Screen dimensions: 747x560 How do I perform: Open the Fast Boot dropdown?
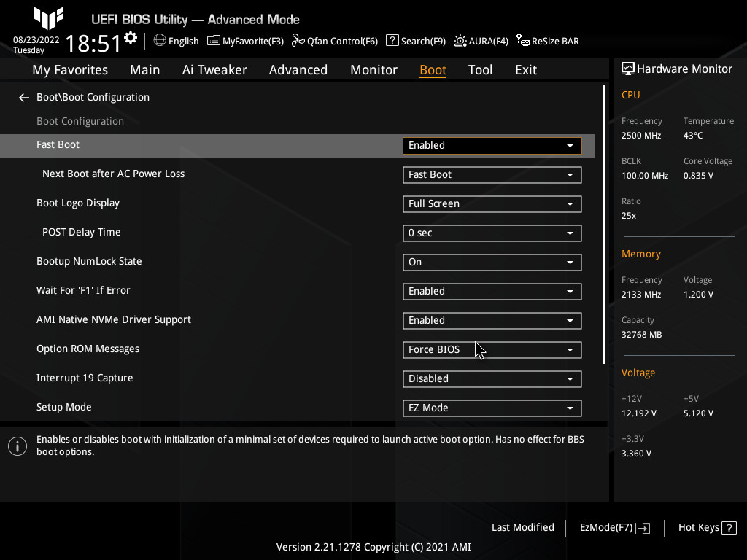492,145
